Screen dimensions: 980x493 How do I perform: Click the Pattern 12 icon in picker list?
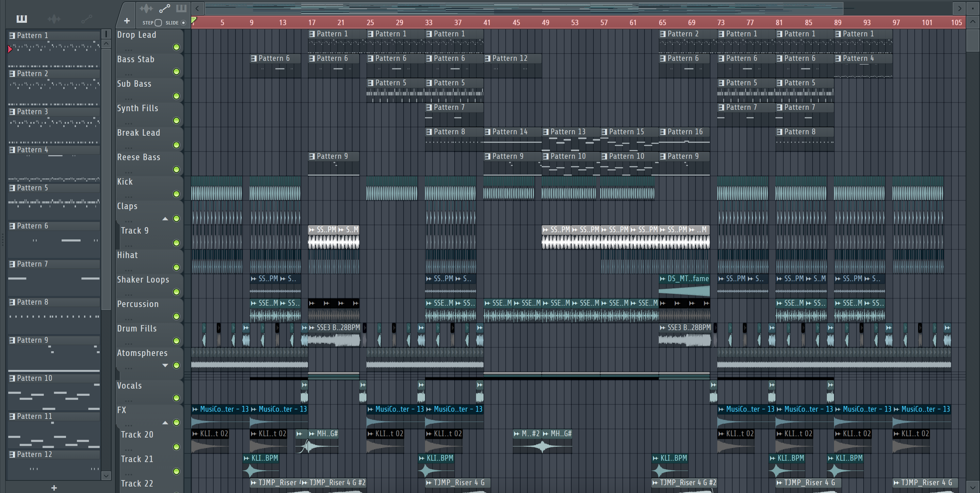[12, 454]
